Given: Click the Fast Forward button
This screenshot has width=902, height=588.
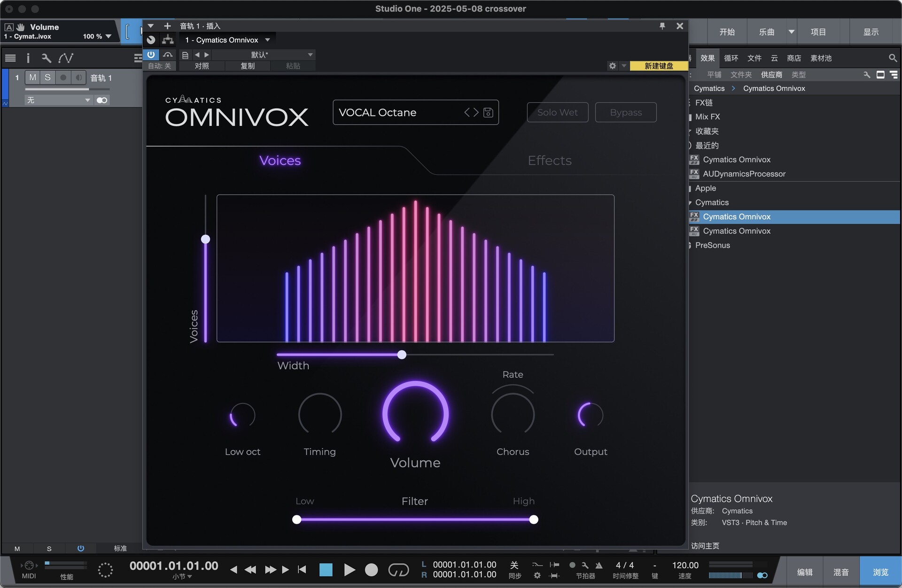Looking at the screenshot, I should coord(270,570).
